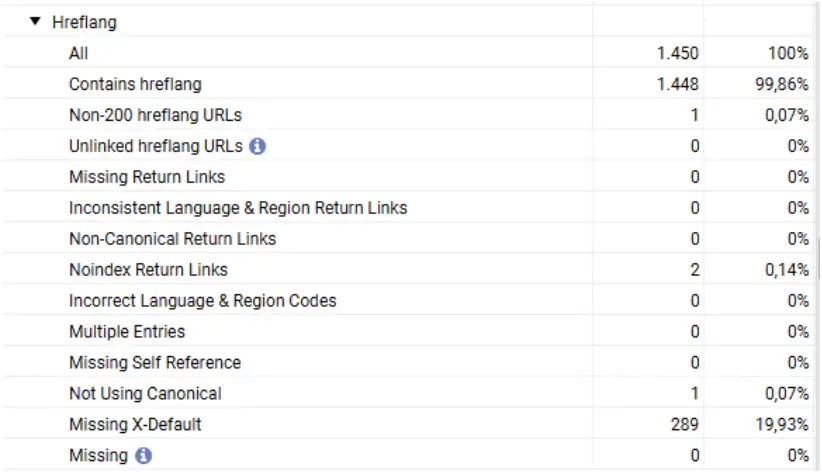Click info icon next to Missing
Viewport: 822px width, 472px height.
[x=143, y=455]
